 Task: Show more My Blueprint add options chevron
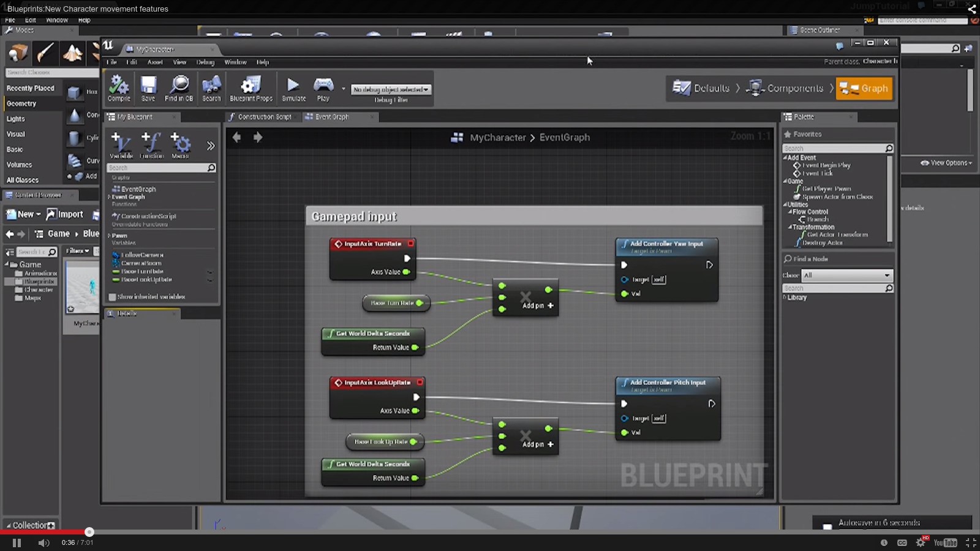211,146
